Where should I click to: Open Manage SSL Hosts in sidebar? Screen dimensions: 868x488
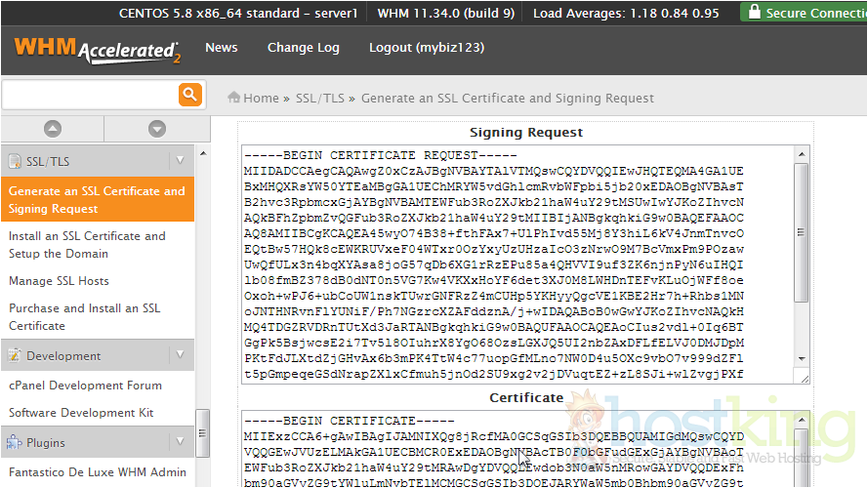coord(59,281)
